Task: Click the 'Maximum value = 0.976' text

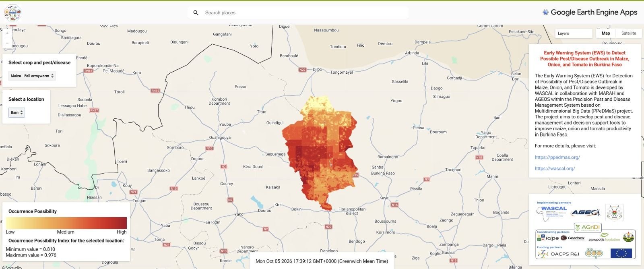Action: click(x=31, y=255)
